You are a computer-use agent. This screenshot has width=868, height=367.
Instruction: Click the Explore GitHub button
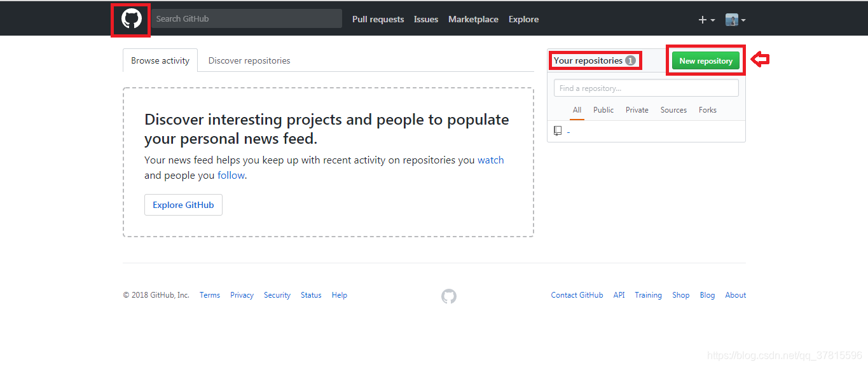point(183,205)
